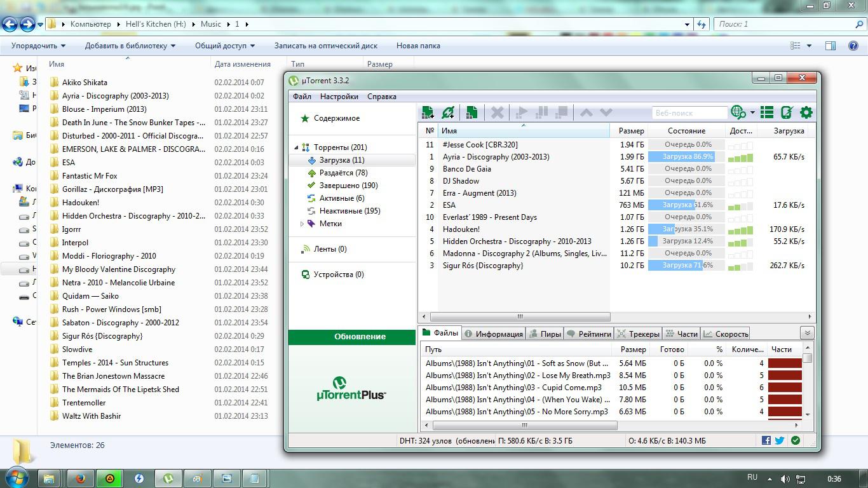Toggle the torrent list view icon
The height and width of the screenshot is (488, 868).
click(x=767, y=112)
